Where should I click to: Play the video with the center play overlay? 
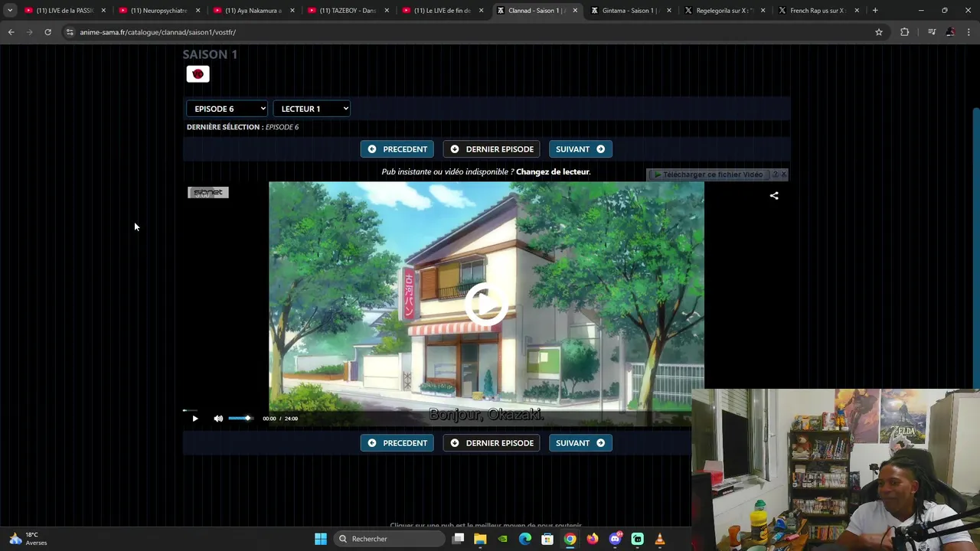486,304
